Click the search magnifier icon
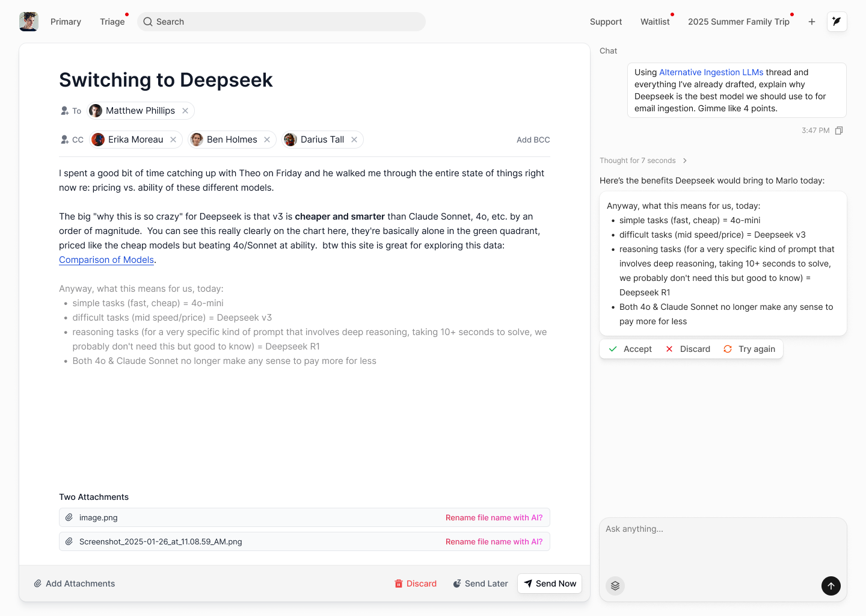Image resolution: width=866 pixels, height=616 pixels. (148, 22)
